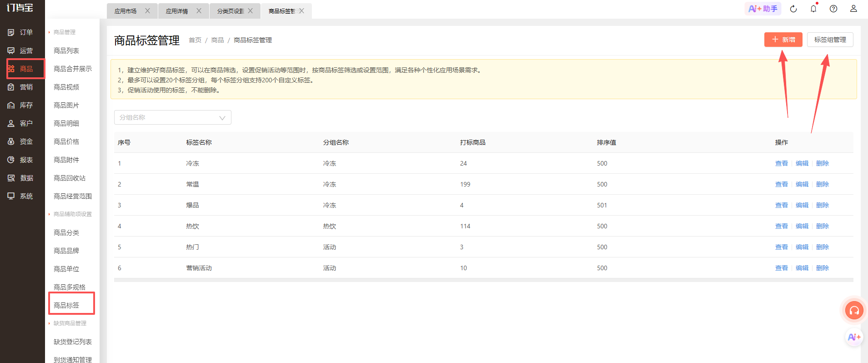Image resolution: width=868 pixels, height=363 pixels.
Task: Open 商品视频 menu item
Action: tap(66, 87)
